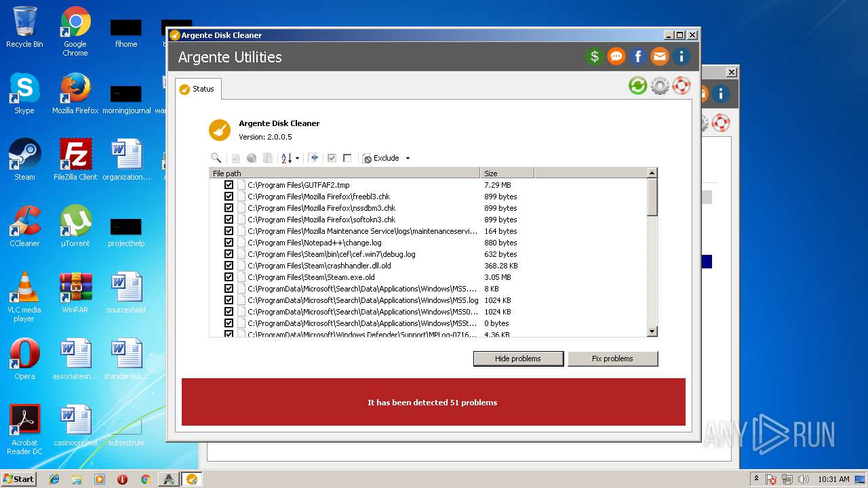
Task: Click the uncheck all items icon
Action: 347,158
